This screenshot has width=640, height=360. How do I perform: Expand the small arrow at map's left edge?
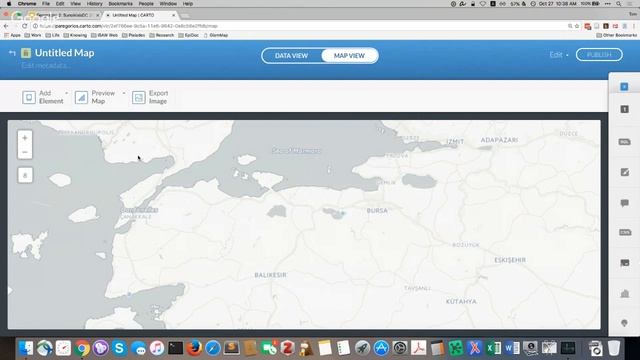pyautogui.click(x=10, y=291)
